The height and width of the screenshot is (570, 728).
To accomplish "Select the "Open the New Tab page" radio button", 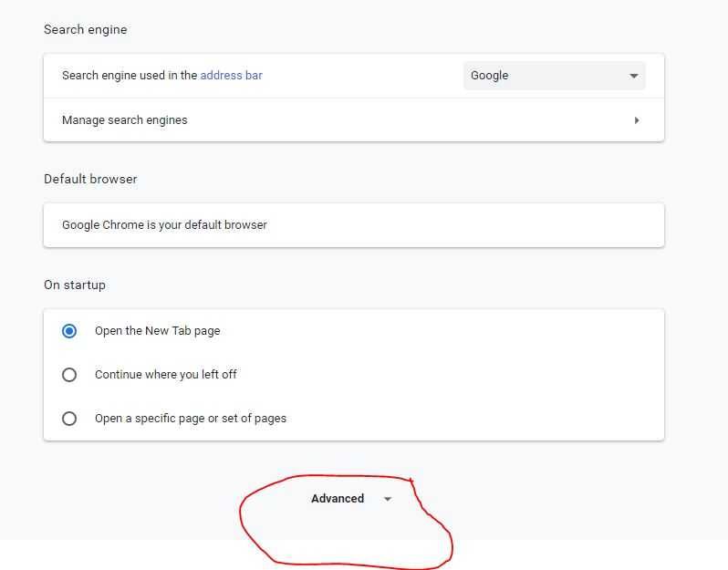I will click(69, 331).
